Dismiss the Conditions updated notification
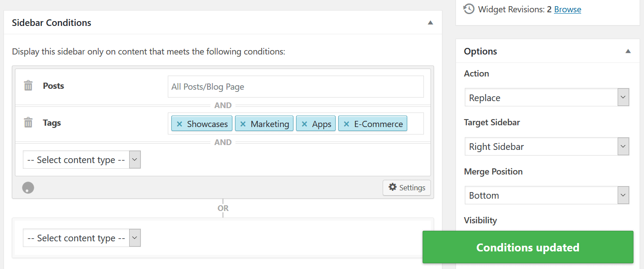 (x=528, y=247)
